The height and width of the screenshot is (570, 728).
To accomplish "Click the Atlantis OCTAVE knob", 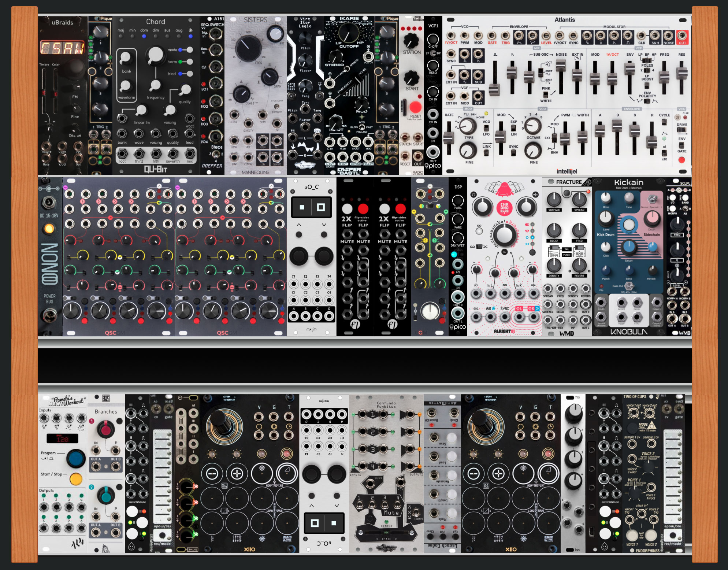I will pos(533,126).
